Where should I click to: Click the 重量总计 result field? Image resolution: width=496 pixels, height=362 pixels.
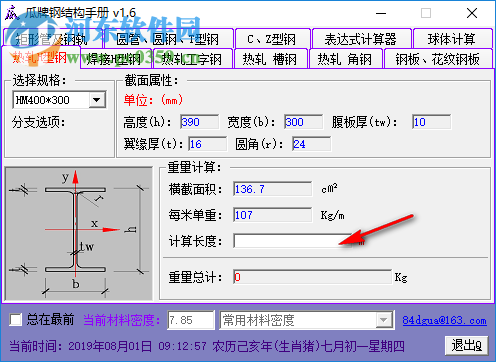click(x=312, y=277)
